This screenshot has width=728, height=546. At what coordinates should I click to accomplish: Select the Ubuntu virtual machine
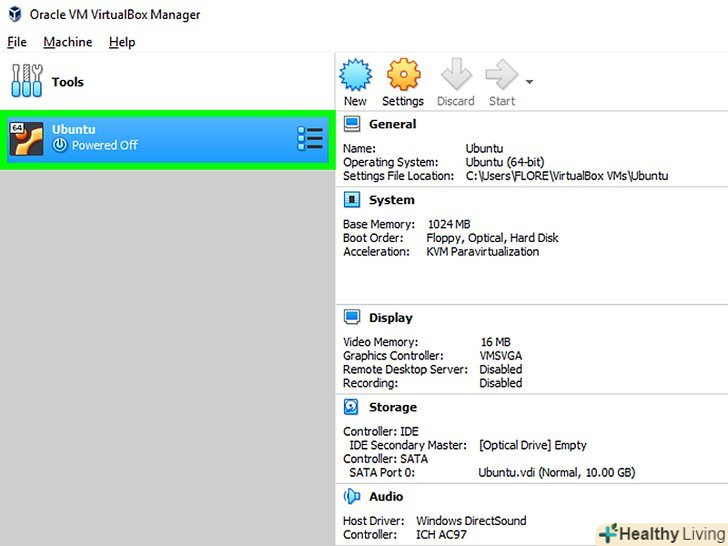(167, 139)
